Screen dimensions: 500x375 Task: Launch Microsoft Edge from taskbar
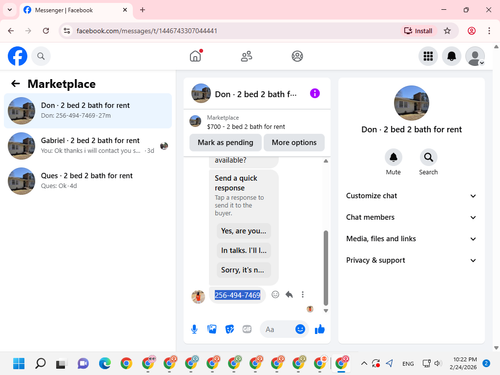pyautogui.click(x=105, y=363)
